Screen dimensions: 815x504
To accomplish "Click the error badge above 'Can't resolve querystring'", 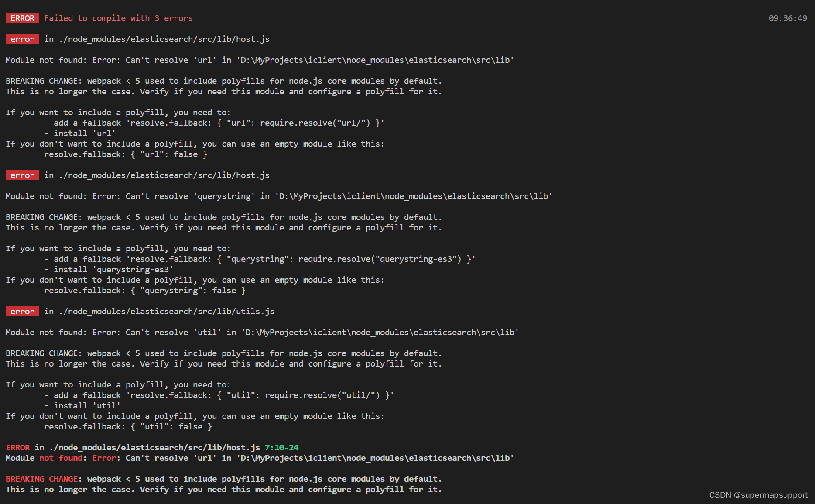I will coord(22,175).
